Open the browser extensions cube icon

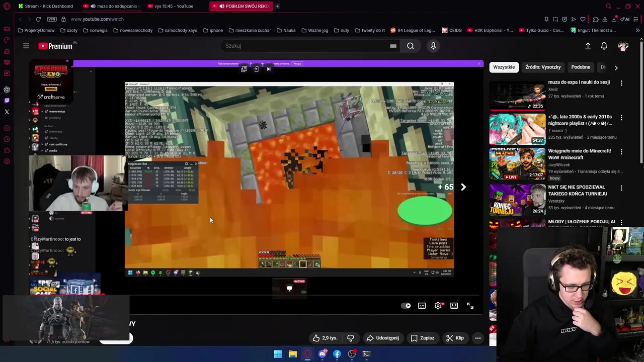point(596,19)
